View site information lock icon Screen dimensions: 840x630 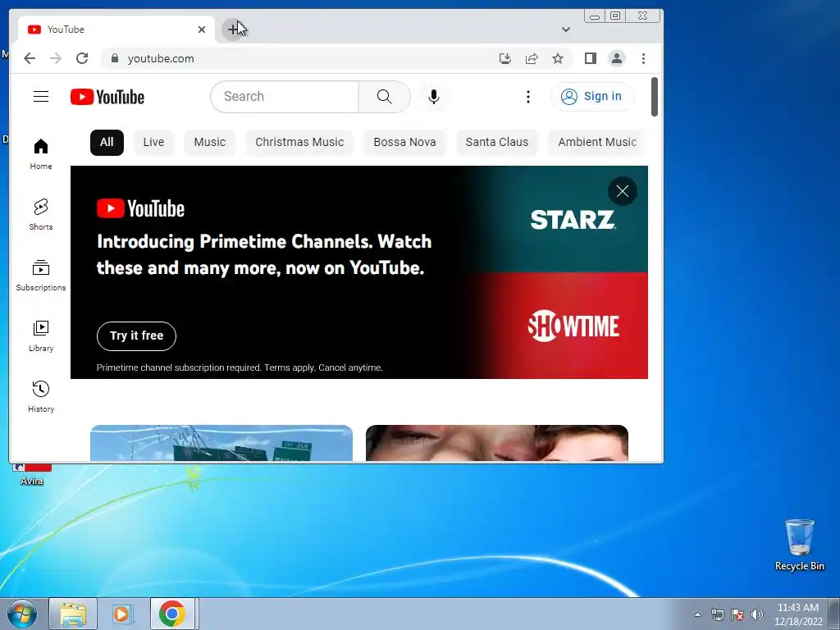114,58
